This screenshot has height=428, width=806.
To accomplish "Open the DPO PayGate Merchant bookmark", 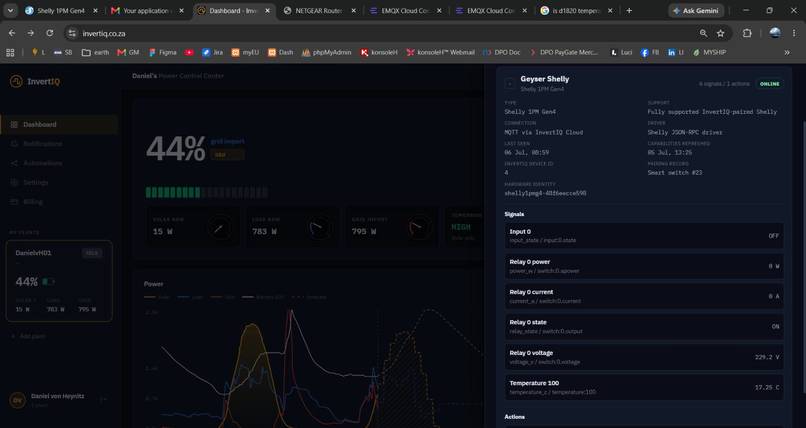I will tap(563, 52).
